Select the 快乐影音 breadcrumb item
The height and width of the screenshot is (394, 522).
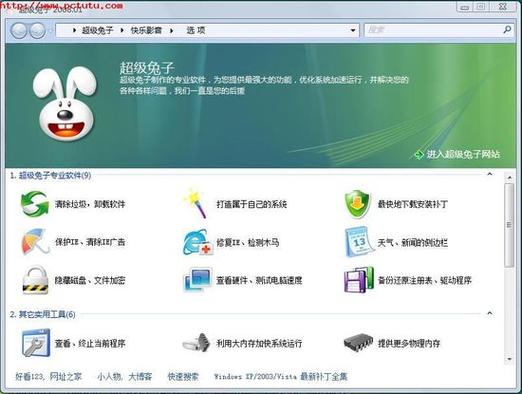(146, 30)
